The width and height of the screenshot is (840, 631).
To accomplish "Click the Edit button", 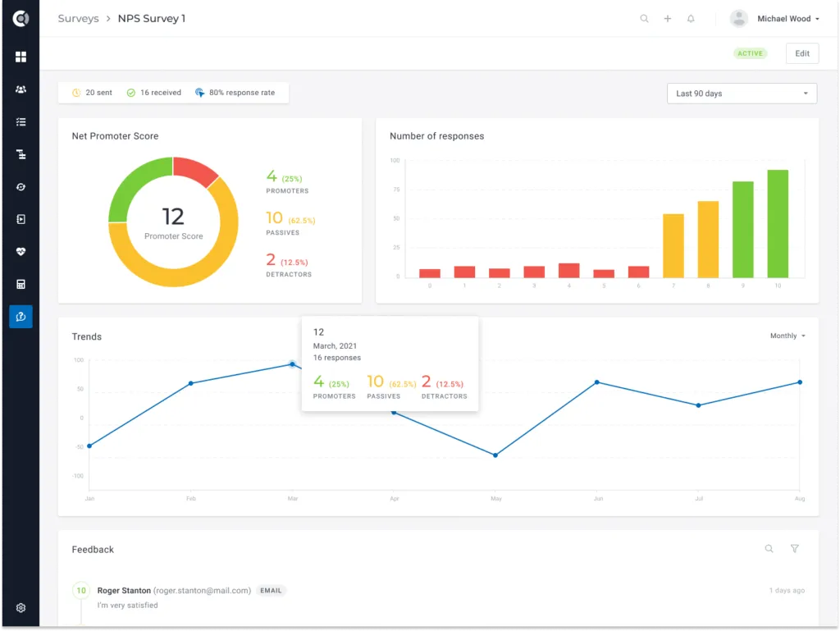I will click(802, 53).
